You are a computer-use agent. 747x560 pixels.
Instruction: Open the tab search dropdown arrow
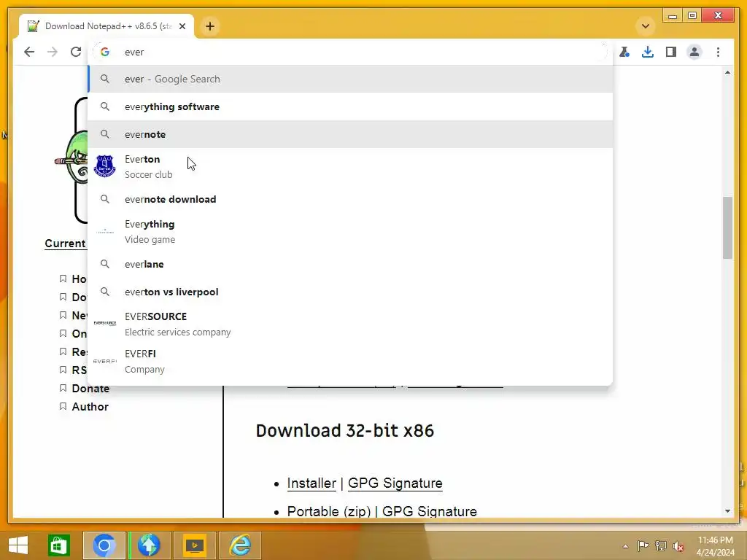pyautogui.click(x=646, y=26)
